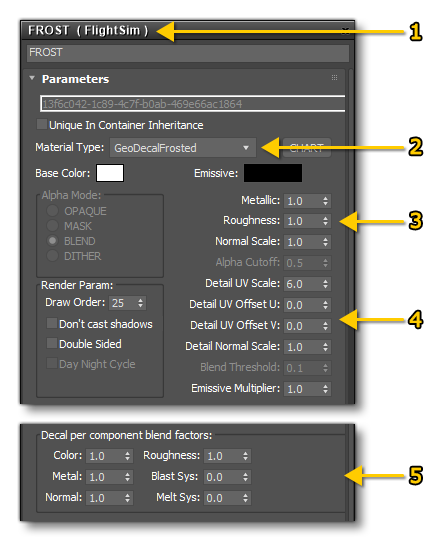This screenshot has width=435, height=541.
Task: Click the Metallic spinner arrows
Action: 325,201
